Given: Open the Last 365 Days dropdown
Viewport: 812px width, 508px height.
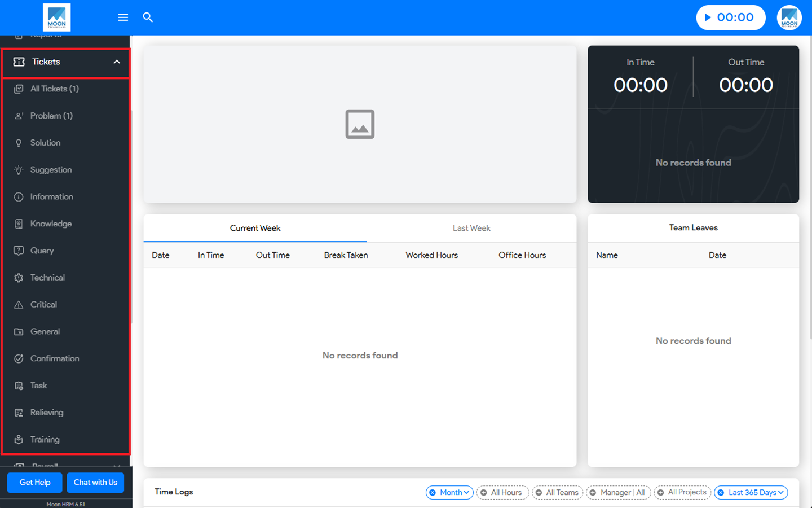Looking at the screenshot, I should pos(751,493).
